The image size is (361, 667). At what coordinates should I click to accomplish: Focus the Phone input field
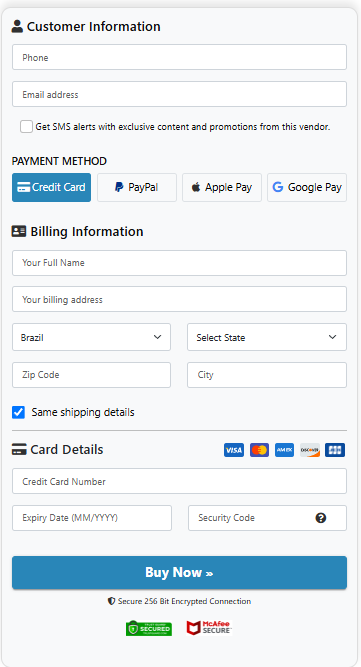(x=179, y=57)
